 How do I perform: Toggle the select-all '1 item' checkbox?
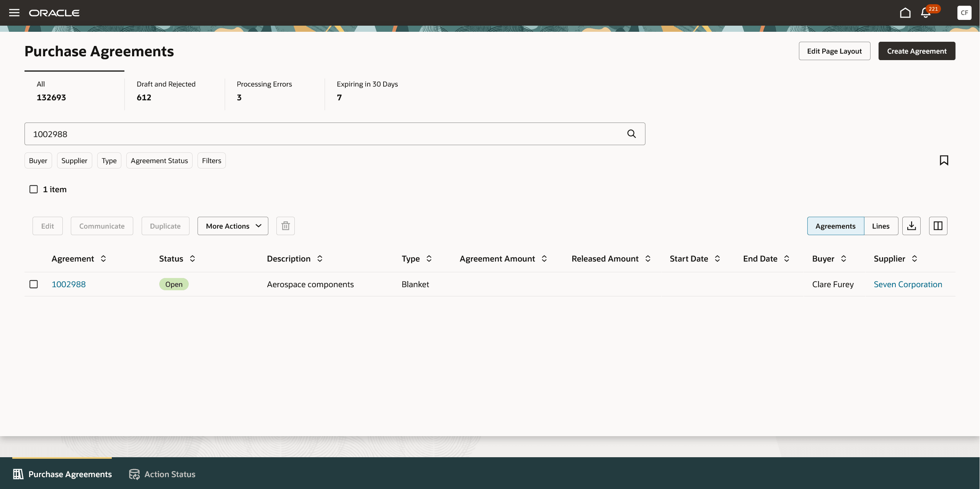click(34, 189)
